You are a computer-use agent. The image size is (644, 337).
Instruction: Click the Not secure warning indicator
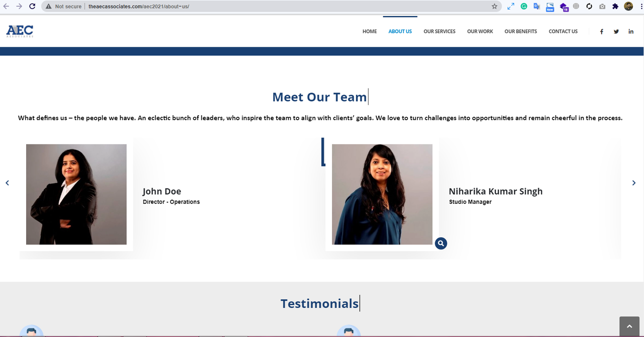[63, 7]
